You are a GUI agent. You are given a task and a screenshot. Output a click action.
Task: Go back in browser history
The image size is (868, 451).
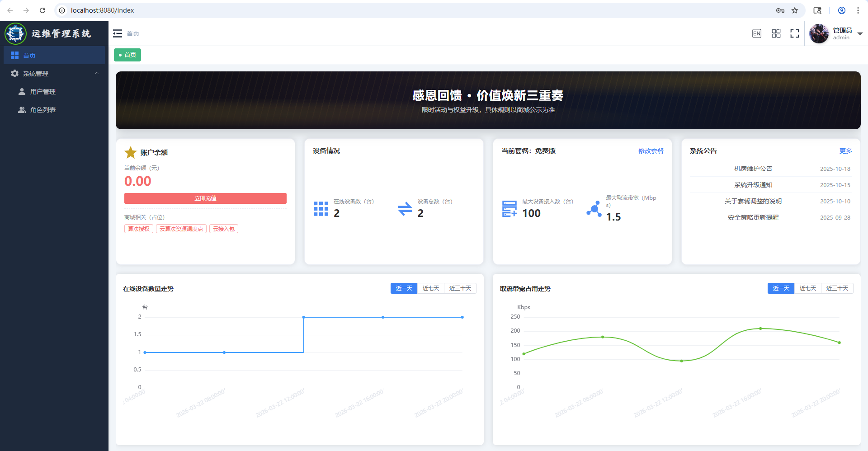coord(10,10)
